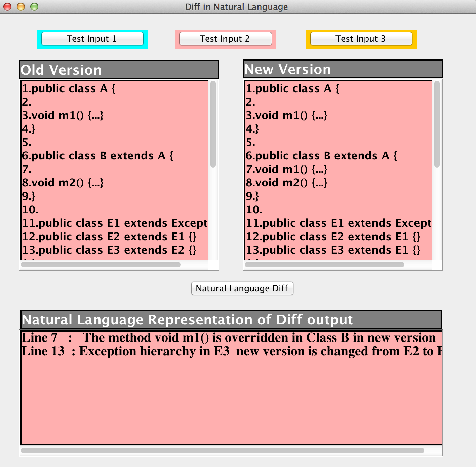This screenshot has height=467, width=476.
Task: Zoom window with the green button
Action: tap(34, 7)
